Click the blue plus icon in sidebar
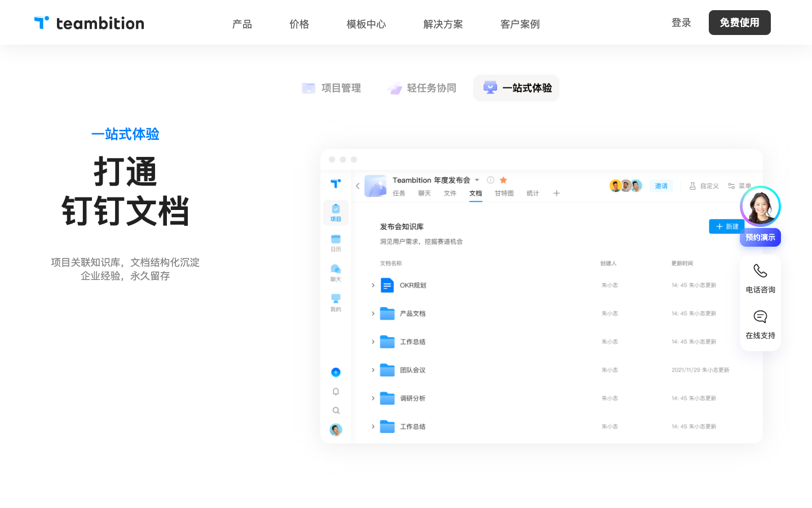The width and height of the screenshot is (812, 508). [336, 372]
